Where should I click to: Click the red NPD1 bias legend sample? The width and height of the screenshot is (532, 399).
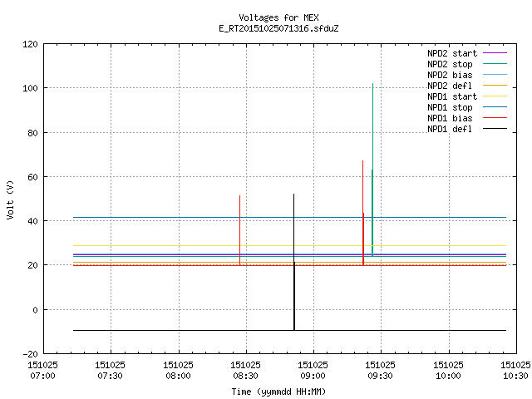coord(495,118)
